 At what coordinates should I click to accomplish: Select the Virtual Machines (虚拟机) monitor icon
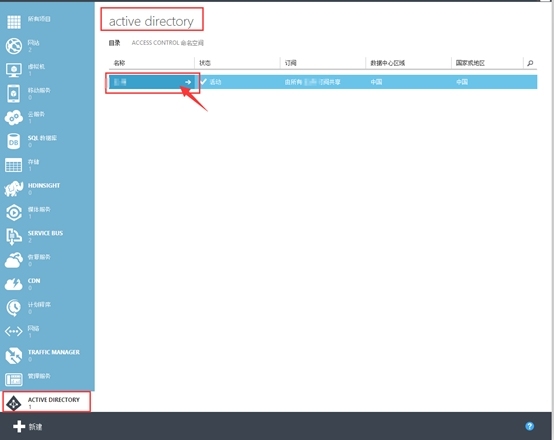14,70
